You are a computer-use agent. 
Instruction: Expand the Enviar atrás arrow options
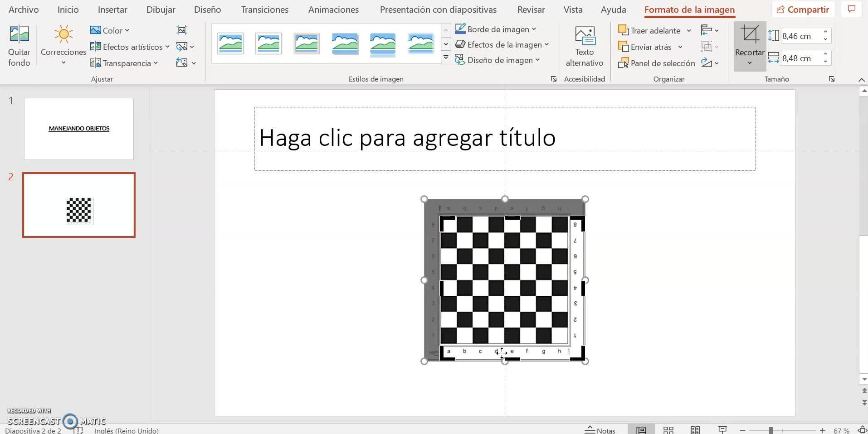click(680, 47)
